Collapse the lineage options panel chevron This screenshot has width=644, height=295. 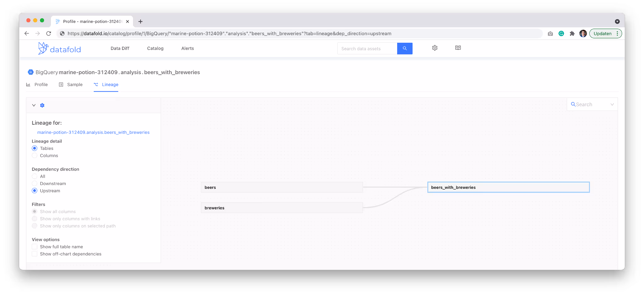[x=34, y=105]
